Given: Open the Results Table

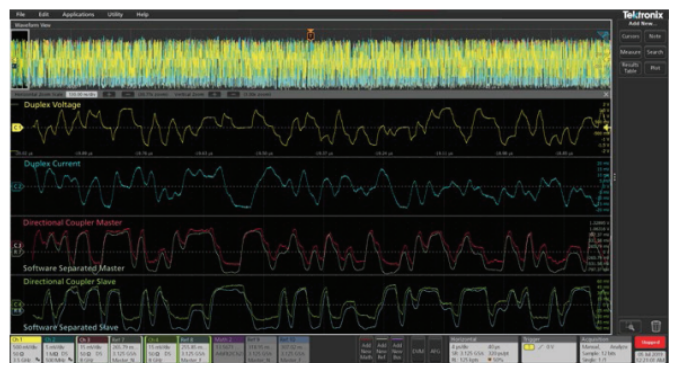Looking at the screenshot, I should (x=630, y=68).
